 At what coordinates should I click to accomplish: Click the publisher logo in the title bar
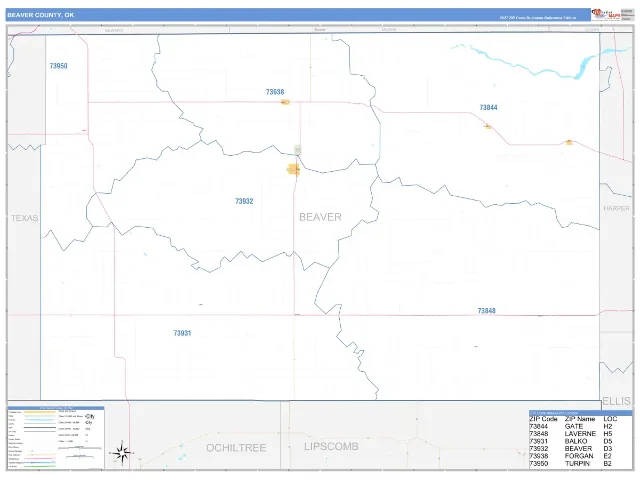pyautogui.click(x=606, y=14)
